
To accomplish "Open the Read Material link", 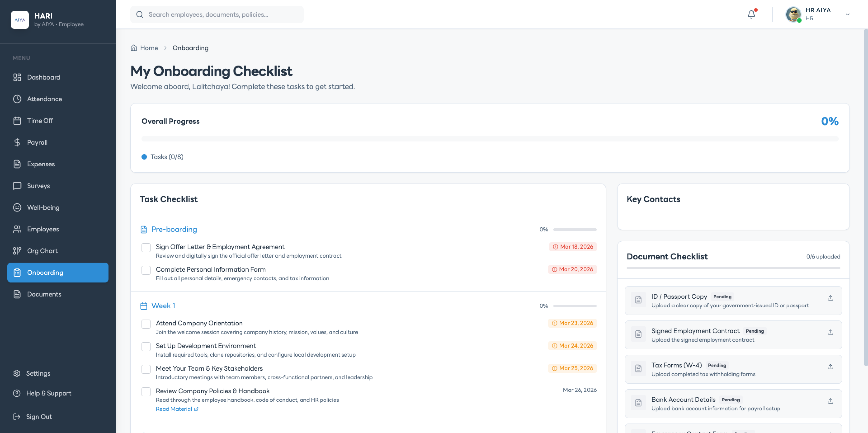I will (x=175, y=409).
